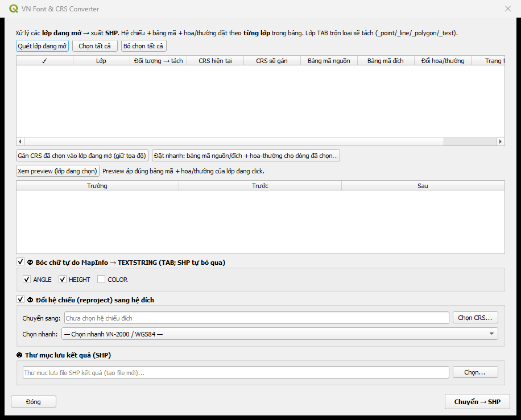This screenshot has height=420, width=521.
Task: Click the checkmark column header
Action: point(44,61)
